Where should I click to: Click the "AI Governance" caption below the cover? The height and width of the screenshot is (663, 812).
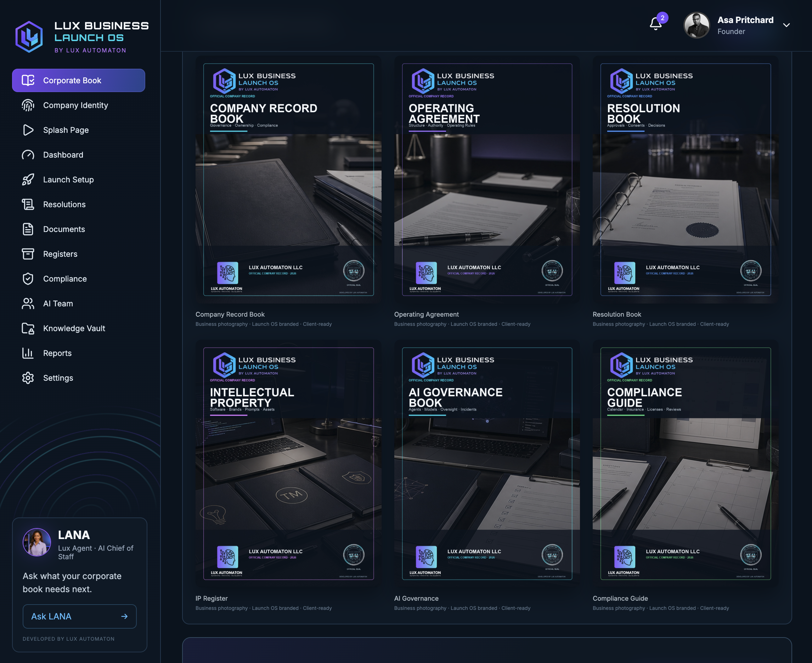coord(416,599)
